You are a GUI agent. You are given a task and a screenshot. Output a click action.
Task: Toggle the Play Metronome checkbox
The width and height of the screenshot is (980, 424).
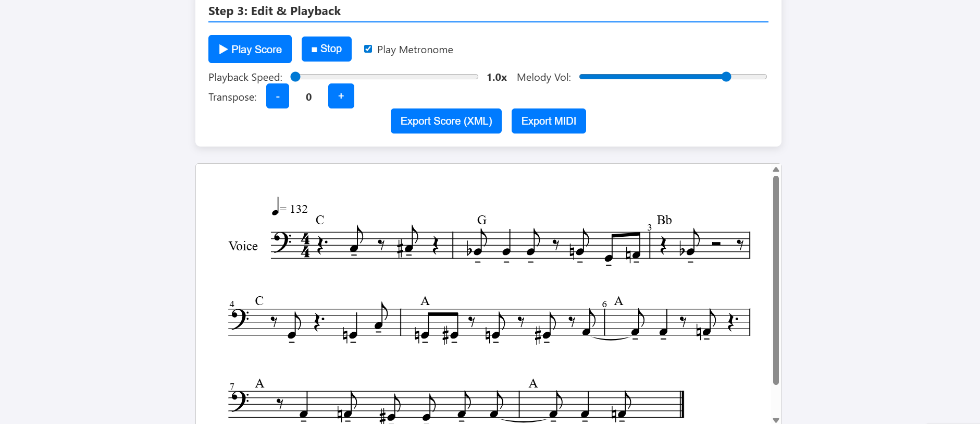pos(368,49)
